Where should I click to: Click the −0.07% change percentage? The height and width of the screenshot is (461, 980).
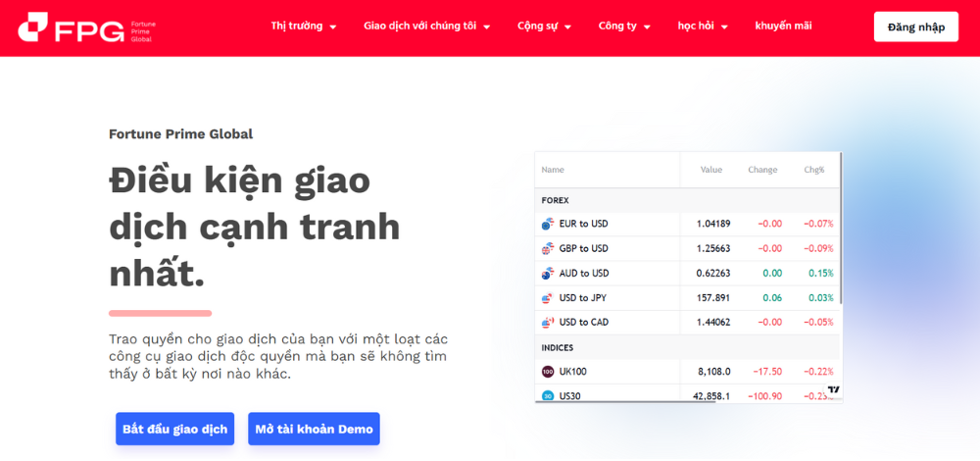tap(818, 224)
